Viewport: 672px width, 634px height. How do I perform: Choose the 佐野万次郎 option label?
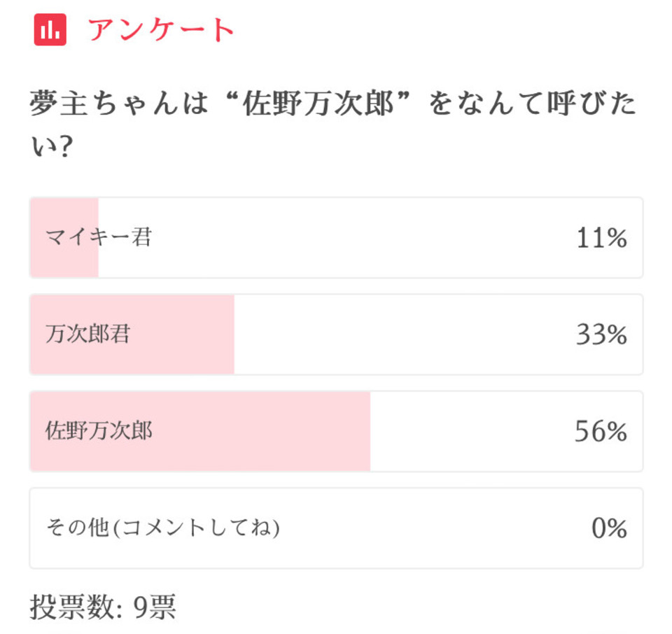pos(99,431)
